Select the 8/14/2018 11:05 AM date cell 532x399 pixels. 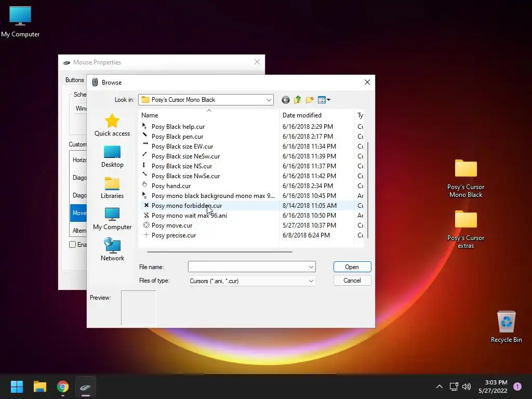tap(310, 206)
